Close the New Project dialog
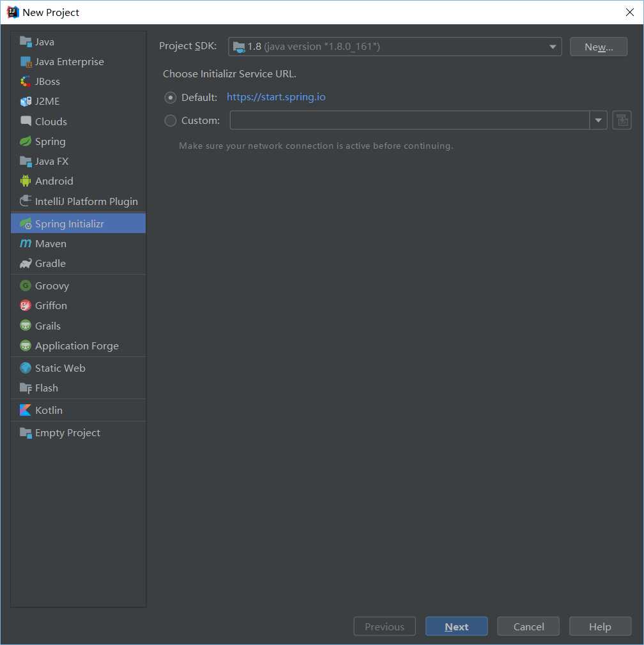 point(629,12)
